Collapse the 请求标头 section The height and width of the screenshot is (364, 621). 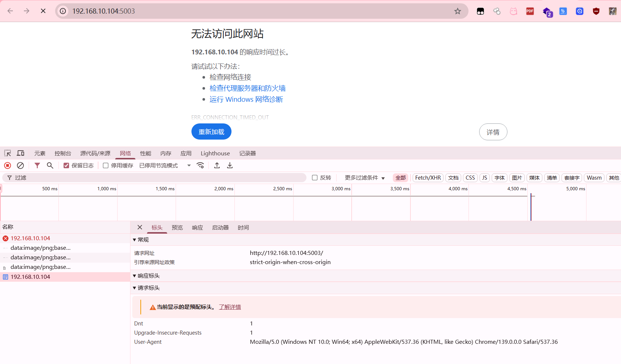146,288
